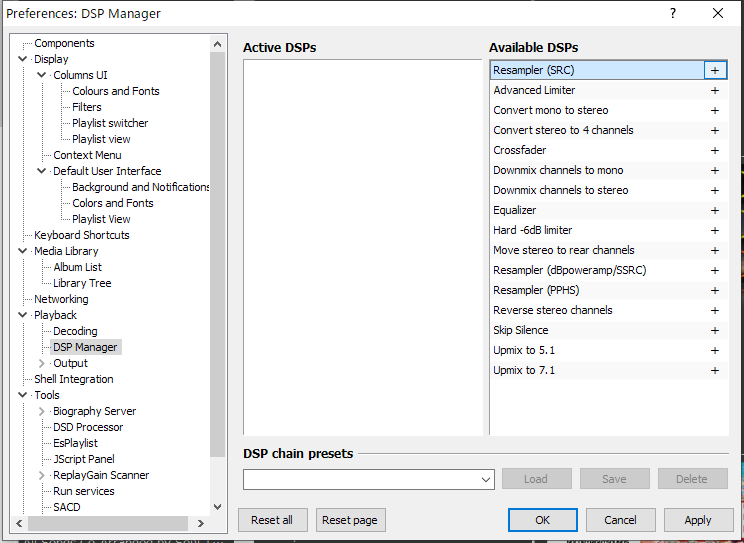Select Downmix channels to mono entry

[558, 170]
